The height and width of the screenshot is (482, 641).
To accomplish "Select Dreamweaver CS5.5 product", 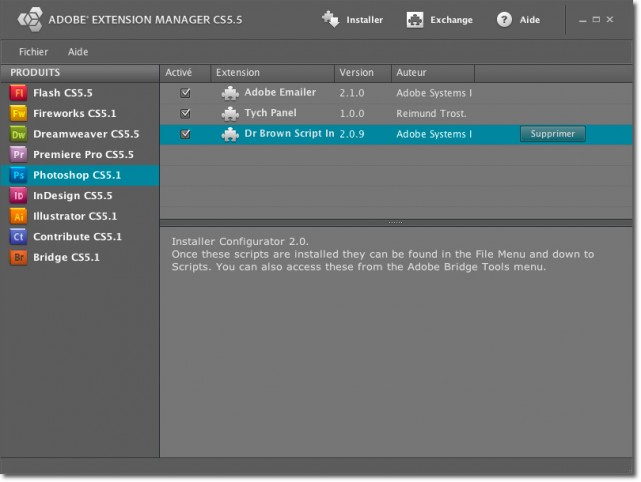I will [80, 134].
